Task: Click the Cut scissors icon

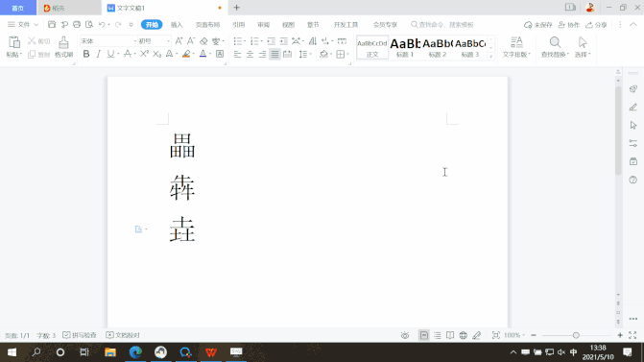Action: click(32, 40)
